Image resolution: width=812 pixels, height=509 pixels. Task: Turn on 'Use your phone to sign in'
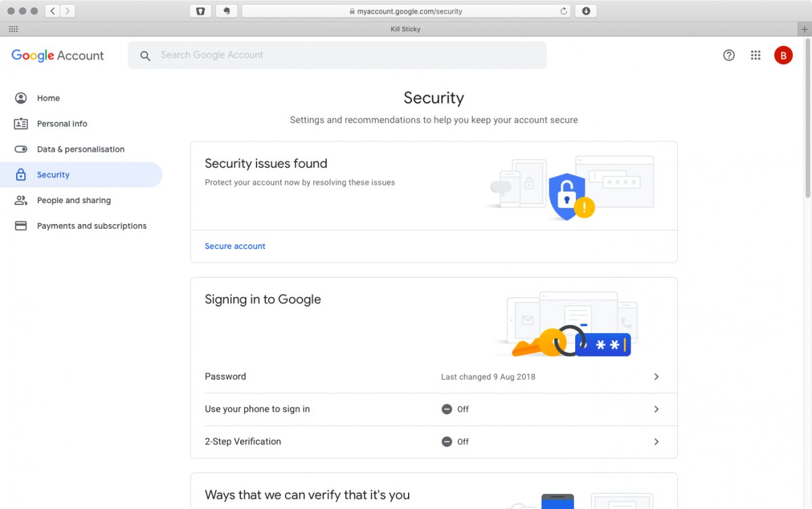pos(447,409)
